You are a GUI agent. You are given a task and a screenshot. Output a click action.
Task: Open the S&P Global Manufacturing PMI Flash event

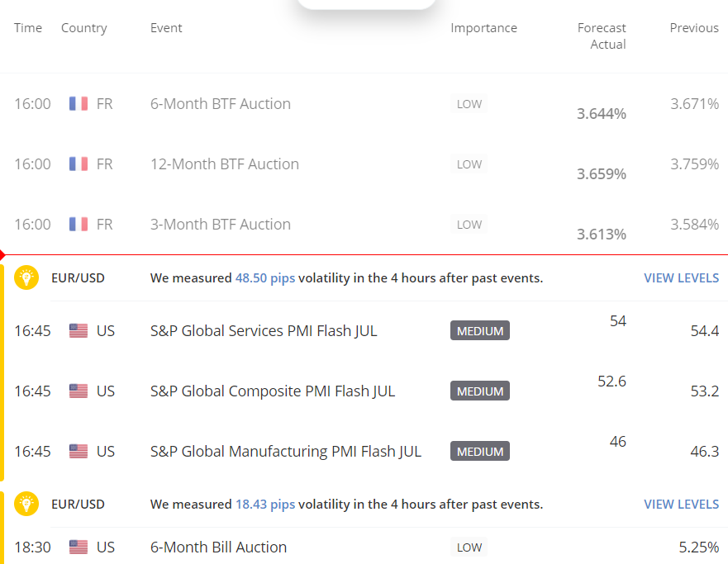pyautogui.click(x=285, y=452)
